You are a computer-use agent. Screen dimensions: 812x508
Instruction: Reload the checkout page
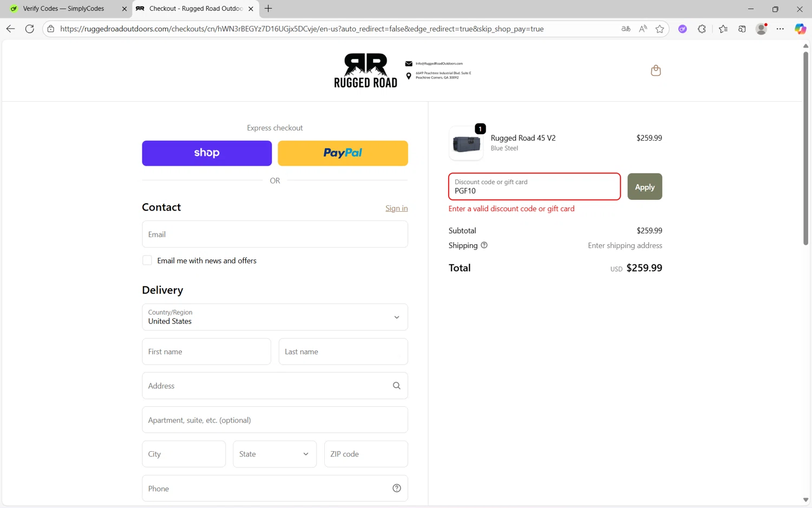[30, 29]
